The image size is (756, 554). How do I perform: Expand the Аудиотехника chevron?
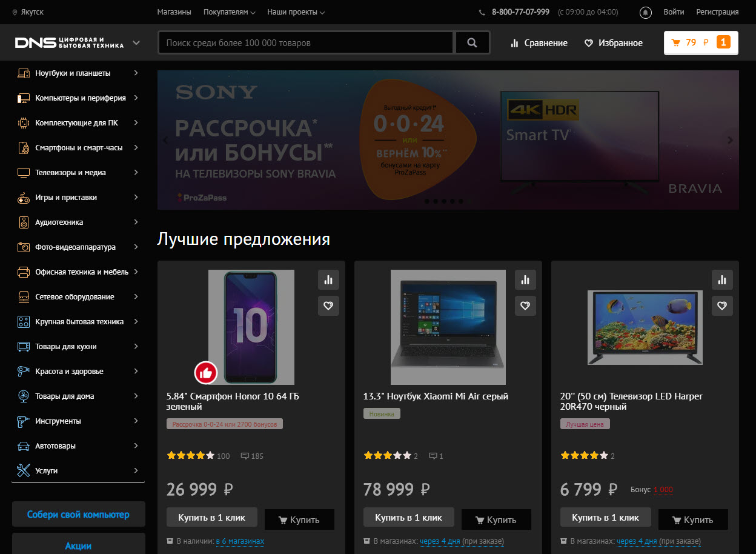click(136, 222)
